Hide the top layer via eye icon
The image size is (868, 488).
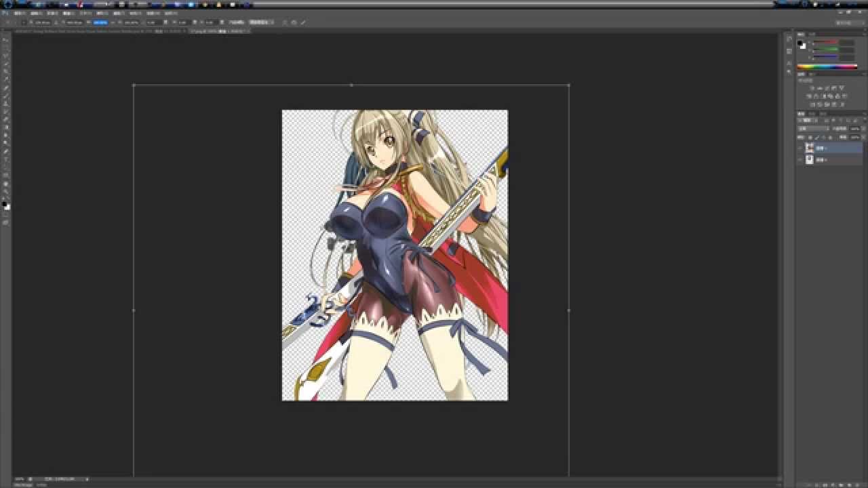click(800, 148)
